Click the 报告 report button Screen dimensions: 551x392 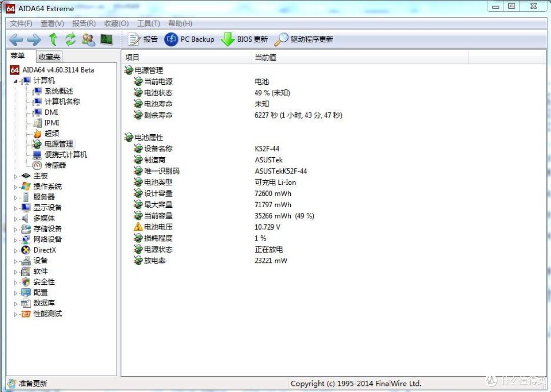click(x=142, y=39)
